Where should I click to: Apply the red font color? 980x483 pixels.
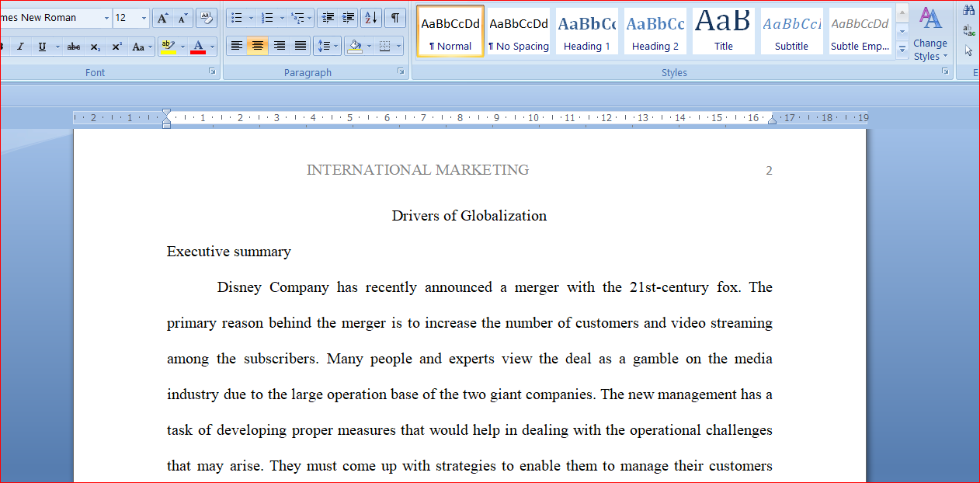pos(198,47)
